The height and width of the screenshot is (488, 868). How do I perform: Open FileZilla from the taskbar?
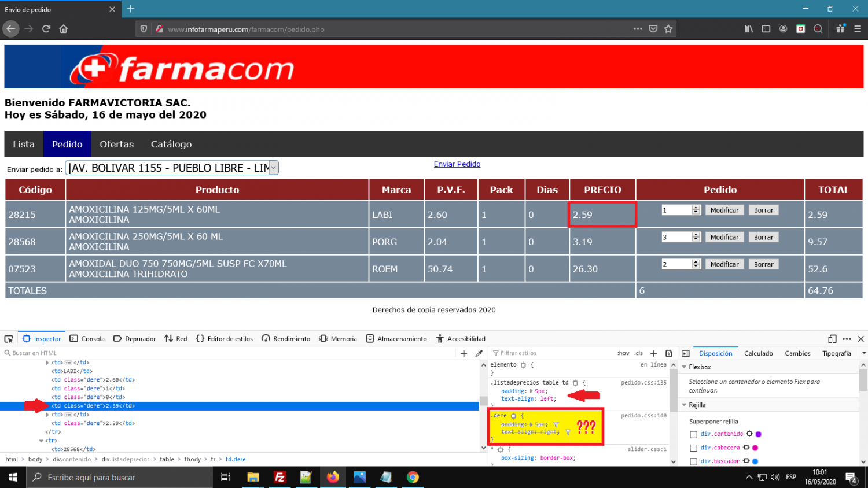point(279,477)
